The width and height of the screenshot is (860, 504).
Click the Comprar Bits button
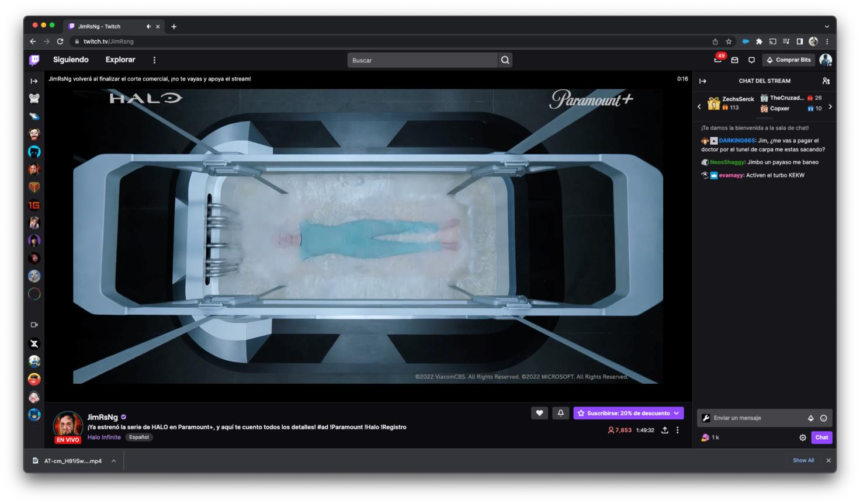(x=789, y=60)
